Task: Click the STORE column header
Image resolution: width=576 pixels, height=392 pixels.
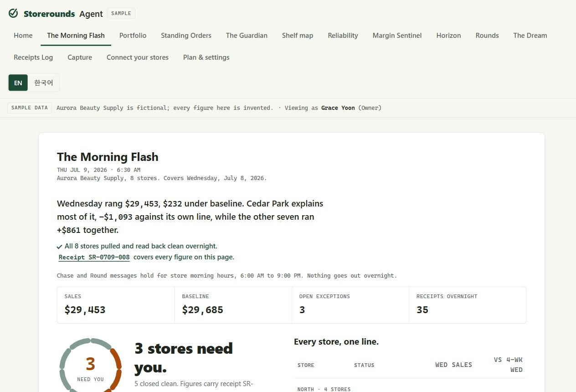Action: [306, 365]
